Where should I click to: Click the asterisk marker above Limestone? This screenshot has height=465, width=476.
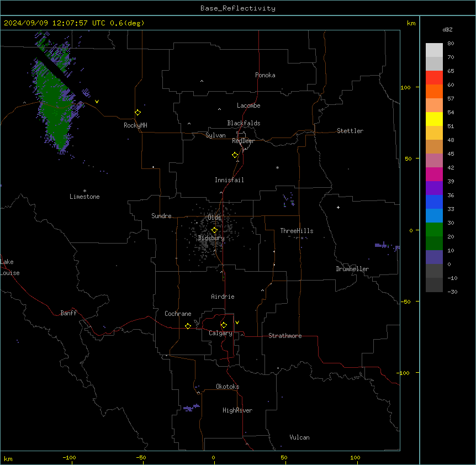tap(84, 191)
